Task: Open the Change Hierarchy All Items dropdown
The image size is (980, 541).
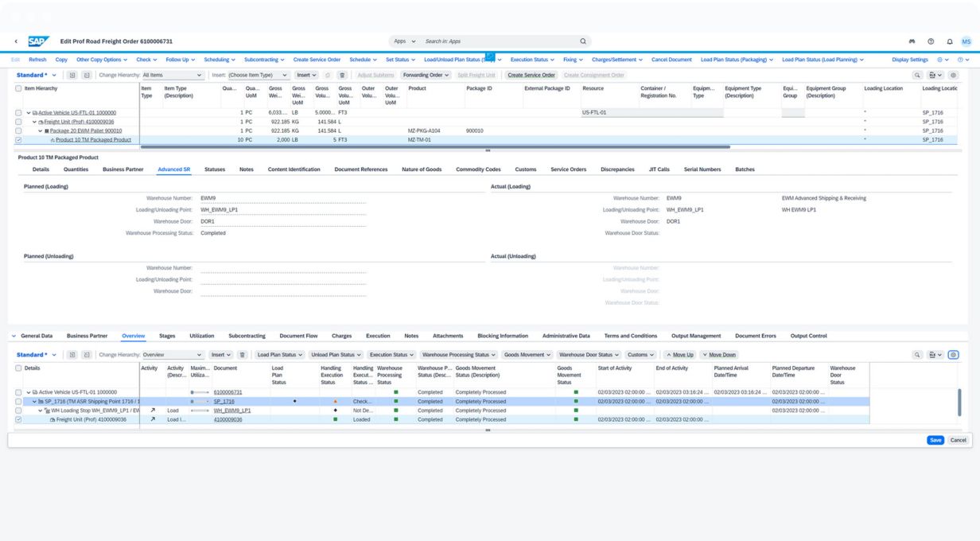Action: tap(173, 76)
